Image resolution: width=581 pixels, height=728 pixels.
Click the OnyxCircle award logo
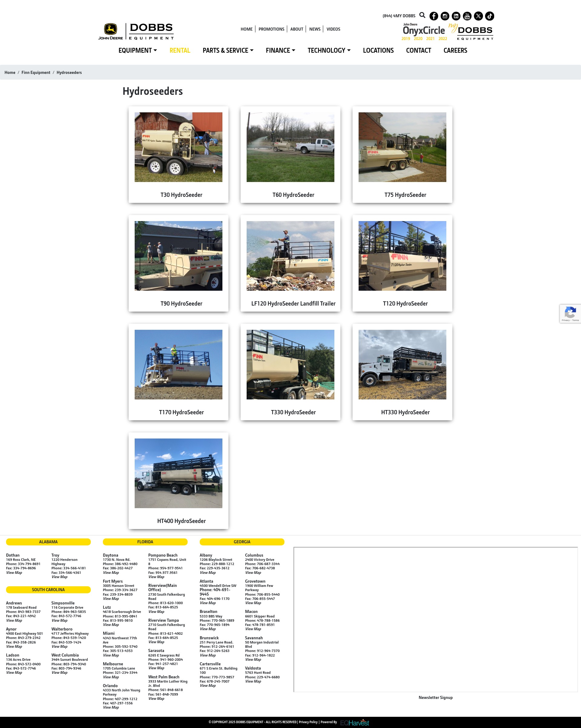tap(424, 32)
